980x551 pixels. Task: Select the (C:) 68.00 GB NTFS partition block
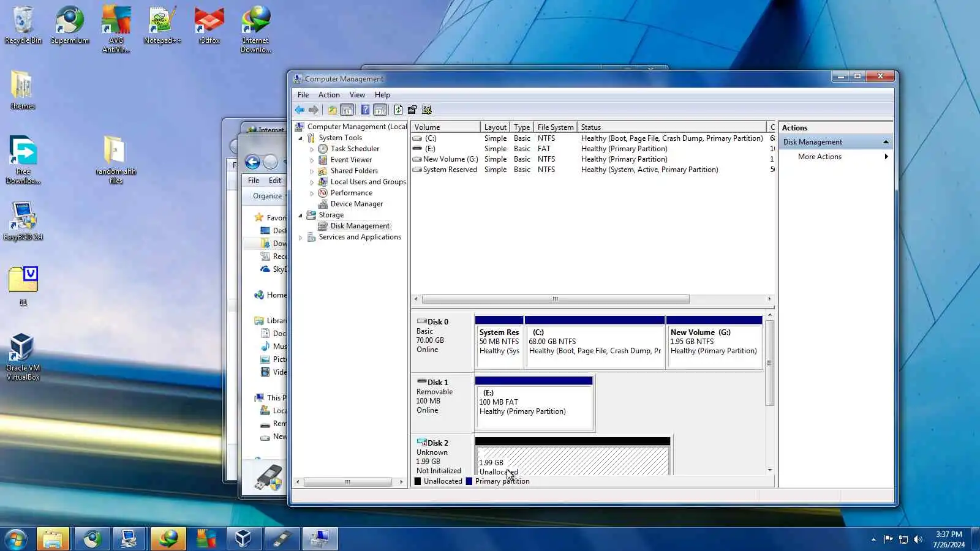tap(595, 342)
